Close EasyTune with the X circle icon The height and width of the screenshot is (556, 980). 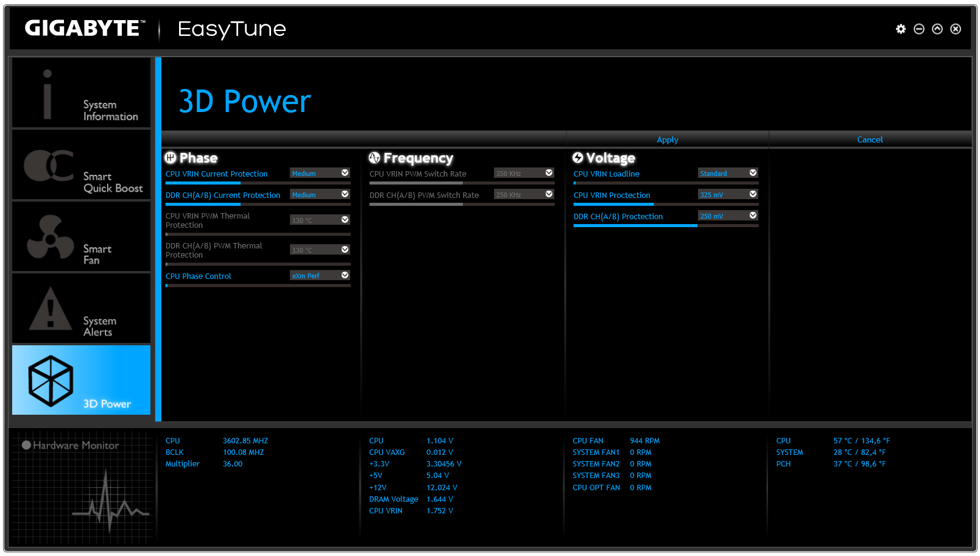[956, 29]
